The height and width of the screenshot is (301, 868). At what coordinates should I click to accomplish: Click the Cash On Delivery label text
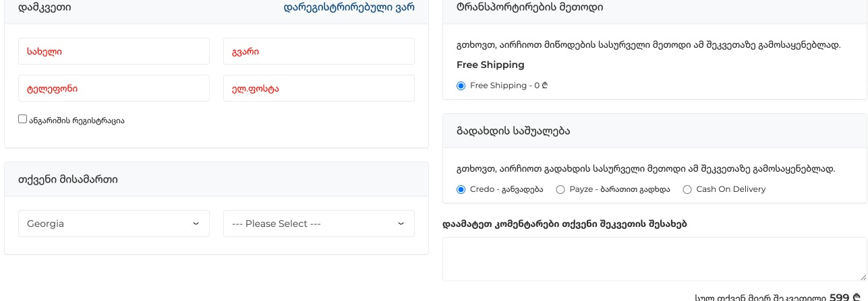coord(731,189)
